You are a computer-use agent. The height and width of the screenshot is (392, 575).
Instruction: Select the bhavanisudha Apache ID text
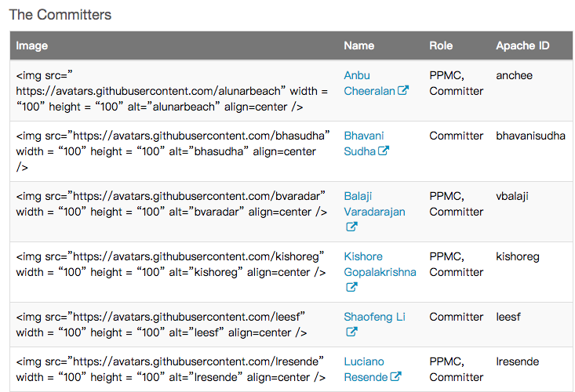(x=530, y=136)
